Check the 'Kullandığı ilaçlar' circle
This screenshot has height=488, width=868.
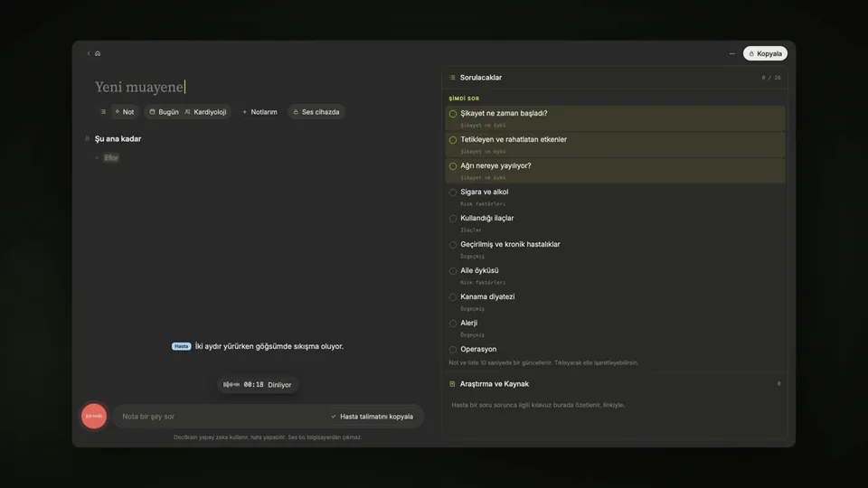(453, 219)
